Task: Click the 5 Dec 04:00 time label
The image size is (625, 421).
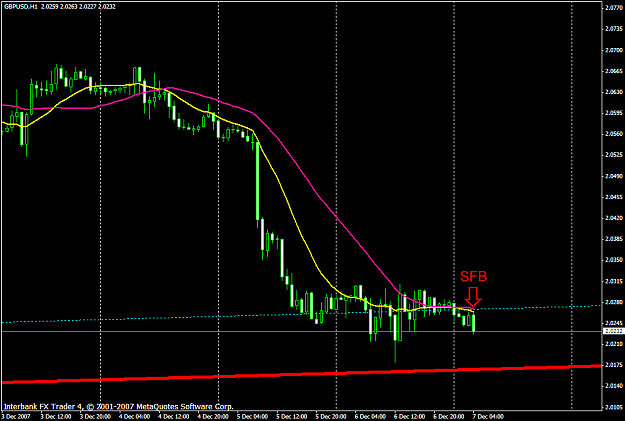Action: [x=252, y=417]
